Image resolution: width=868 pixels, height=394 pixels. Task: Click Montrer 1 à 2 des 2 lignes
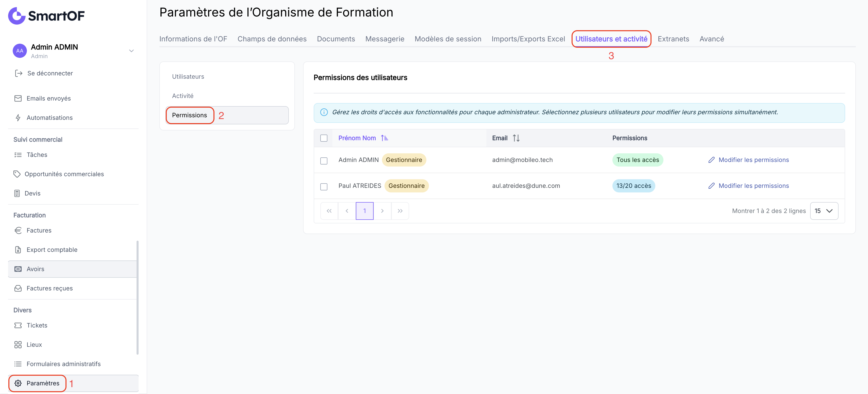point(769,211)
